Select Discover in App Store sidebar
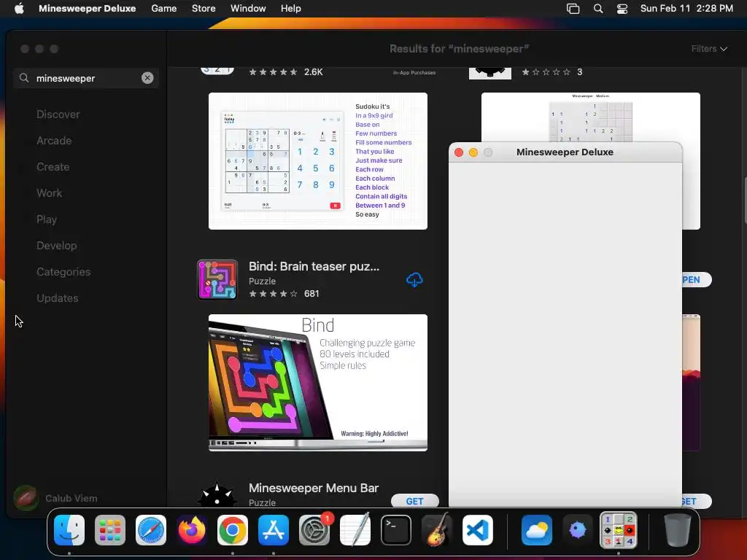This screenshot has height=560, width=747. click(58, 114)
